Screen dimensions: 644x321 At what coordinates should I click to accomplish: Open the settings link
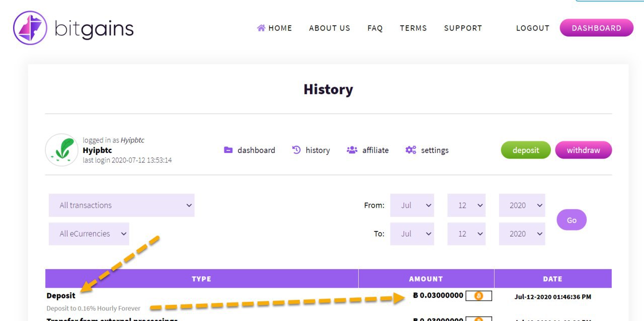click(x=435, y=150)
